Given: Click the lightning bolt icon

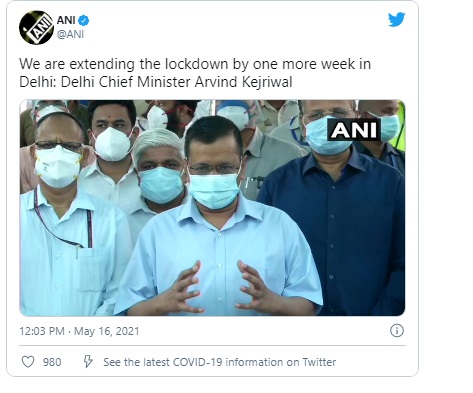Looking at the screenshot, I should tap(88, 361).
